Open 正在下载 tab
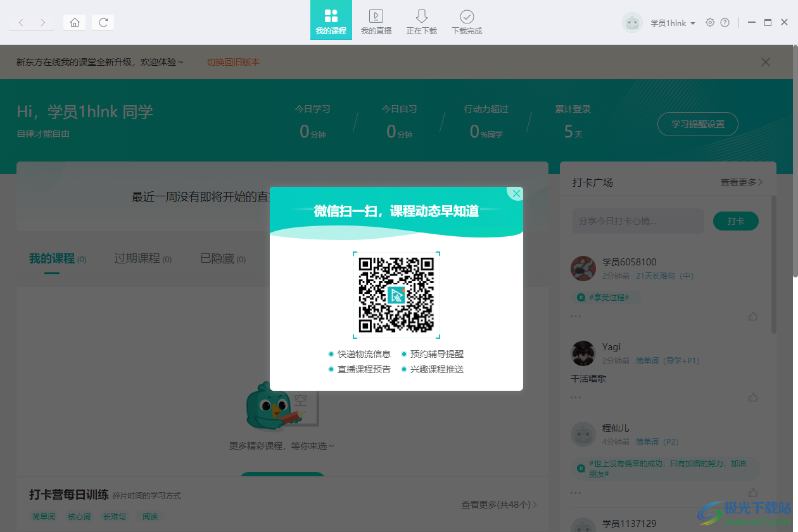The height and width of the screenshot is (532, 798). [x=422, y=22]
